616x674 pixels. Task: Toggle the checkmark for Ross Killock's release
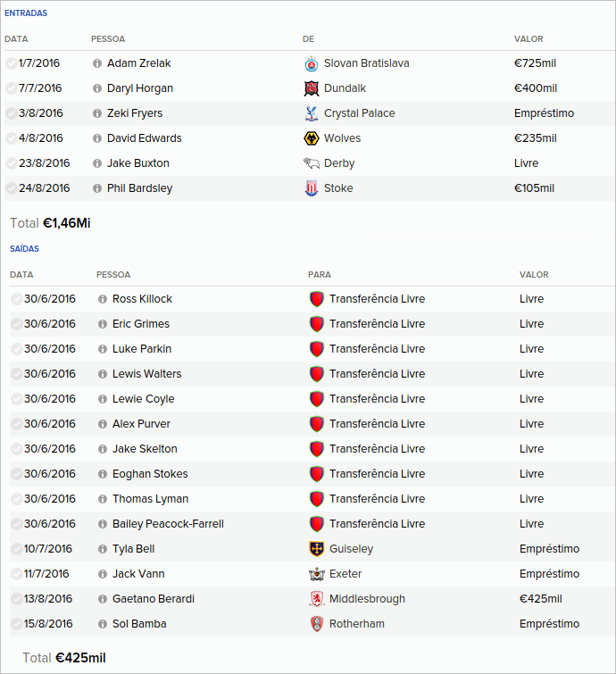click(16, 299)
